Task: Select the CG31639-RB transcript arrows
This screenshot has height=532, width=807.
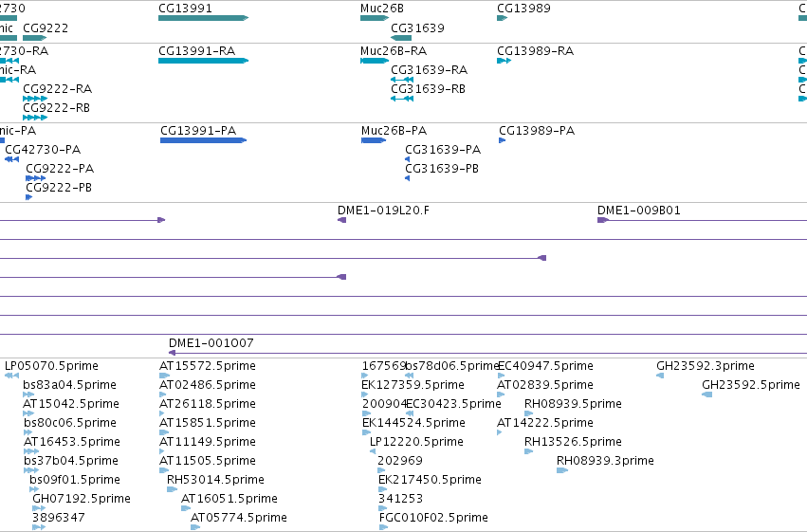Action: [402, 99]
